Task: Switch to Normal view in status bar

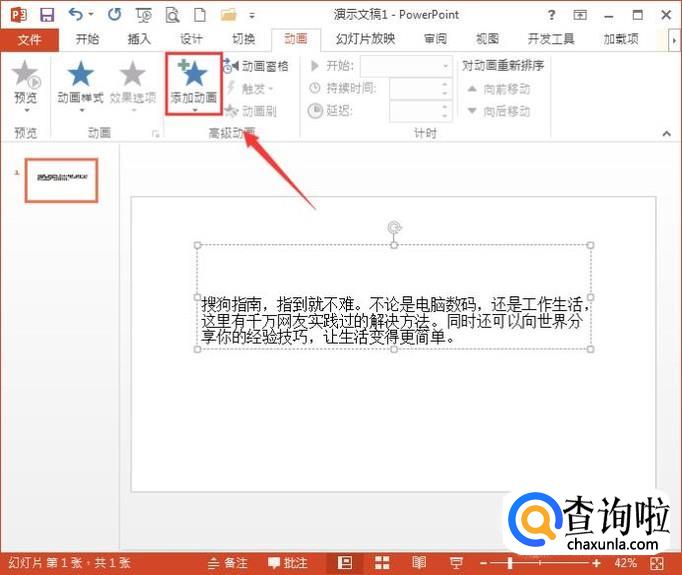Action: [x=344, y=563]
